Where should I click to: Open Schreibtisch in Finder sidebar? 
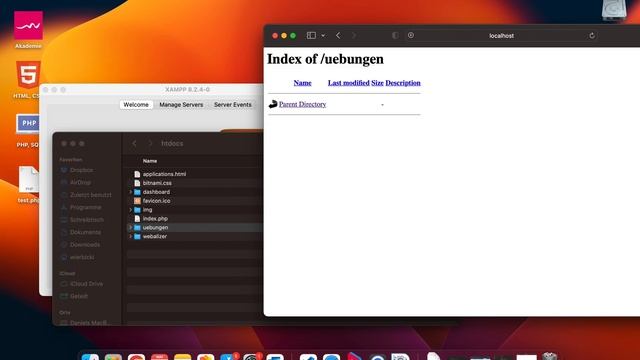point(87,220)
